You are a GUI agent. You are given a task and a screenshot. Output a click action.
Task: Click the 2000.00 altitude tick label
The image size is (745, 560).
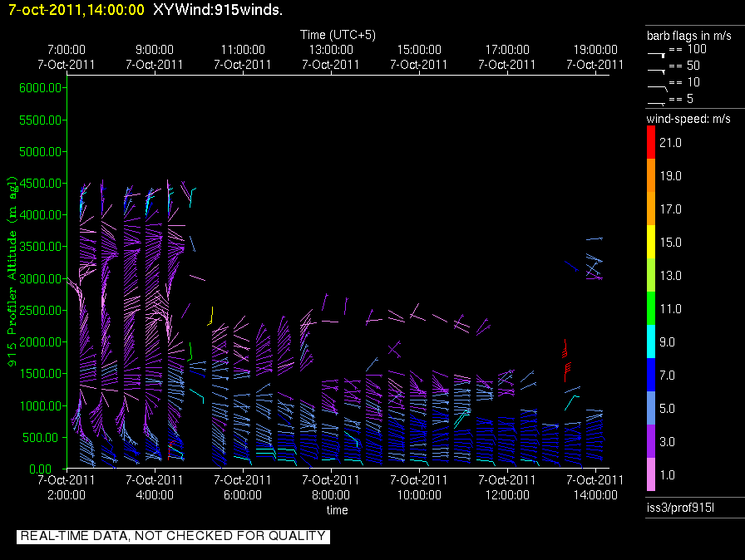point(41,342)
